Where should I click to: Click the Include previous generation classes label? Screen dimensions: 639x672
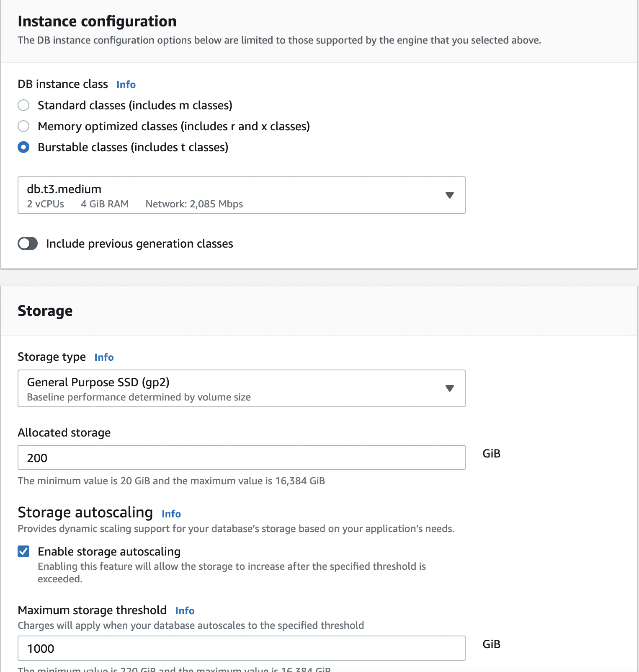pos(139,243)
